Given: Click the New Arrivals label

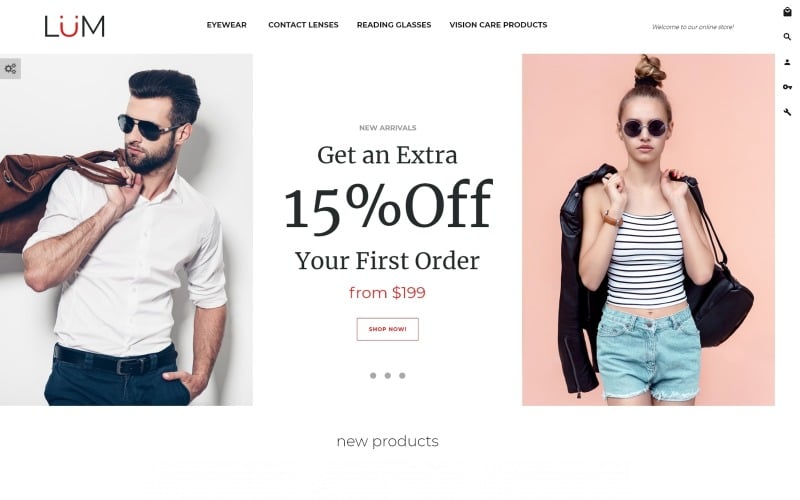Looking at the screenshot, I should [x=388, y=128].
